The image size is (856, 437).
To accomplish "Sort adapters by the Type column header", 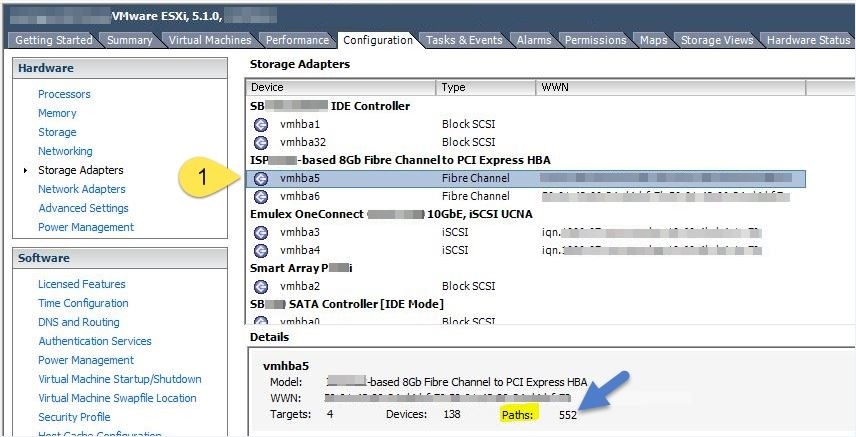I will click(x=486, y=87).
